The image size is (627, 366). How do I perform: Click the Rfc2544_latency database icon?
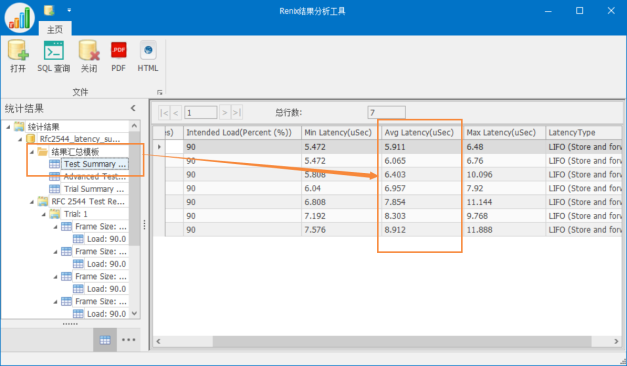(31, 139)
